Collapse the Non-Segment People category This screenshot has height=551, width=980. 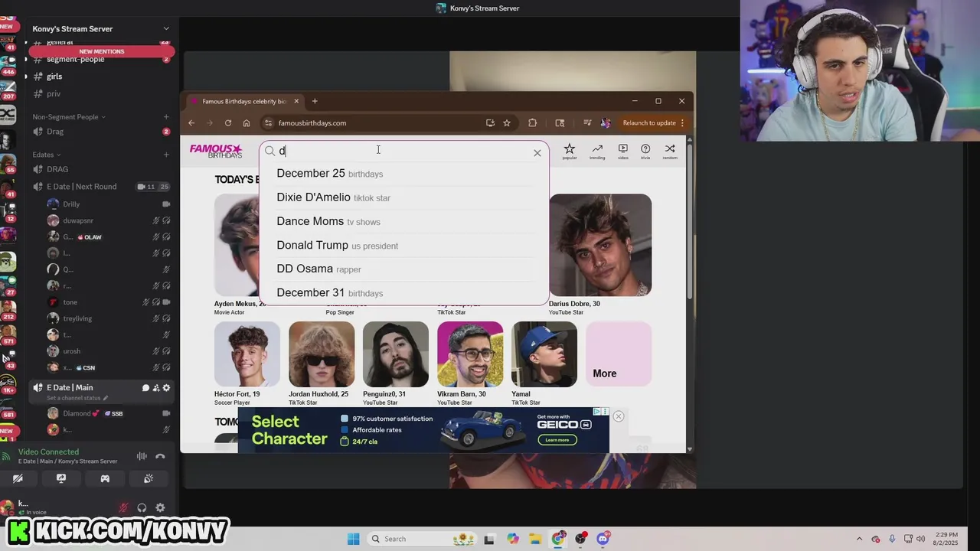click(69, 117)
